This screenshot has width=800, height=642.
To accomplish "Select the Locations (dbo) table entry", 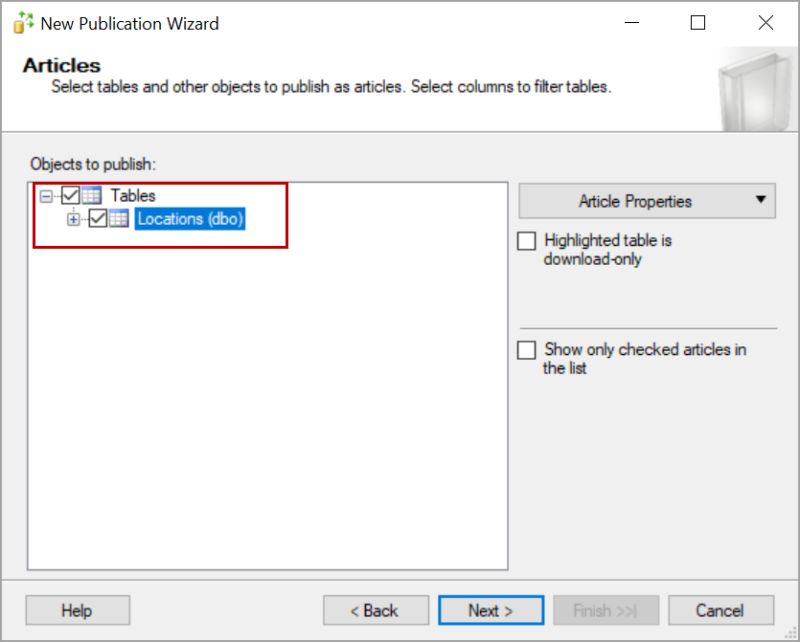I will tap(191, 219).
